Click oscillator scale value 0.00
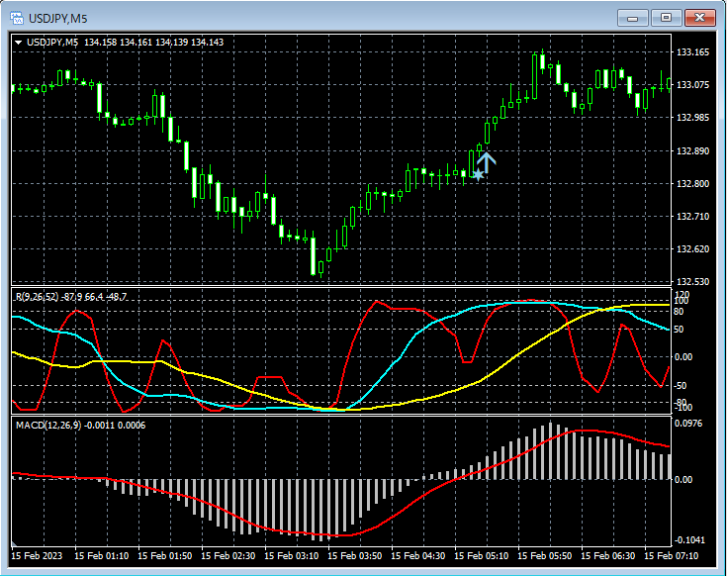728x576 pixels. click(683, 356)
